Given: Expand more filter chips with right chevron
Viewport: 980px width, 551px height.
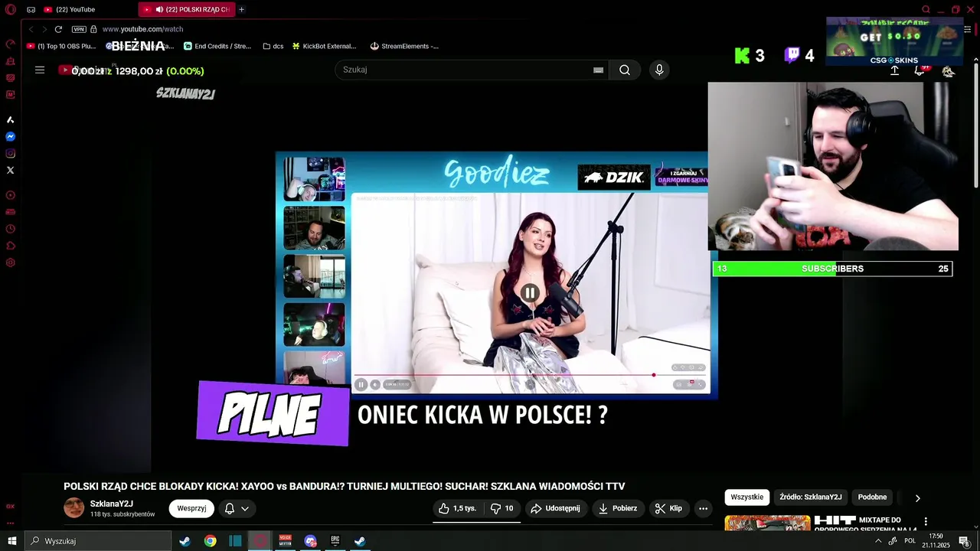Looking at the screenshot, I should click(x=917, y=498).
